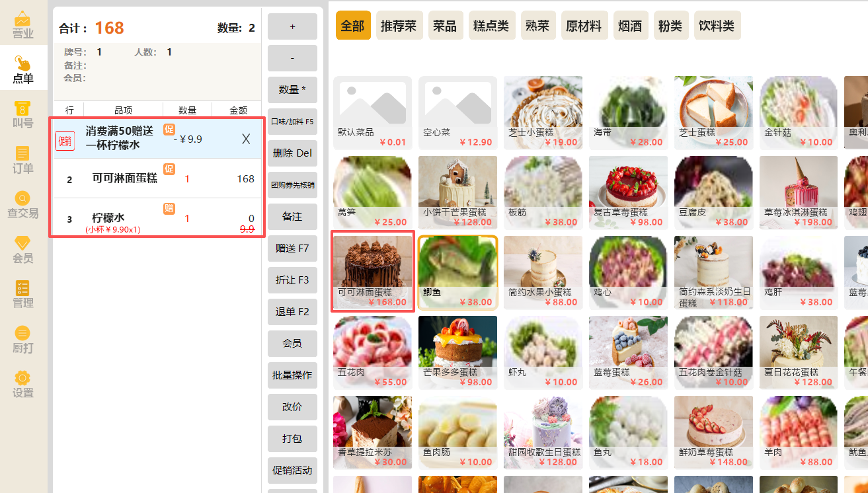Screen dimensions: 868x493
Task: Click the 赠送 F7 button
Action: 292,248
